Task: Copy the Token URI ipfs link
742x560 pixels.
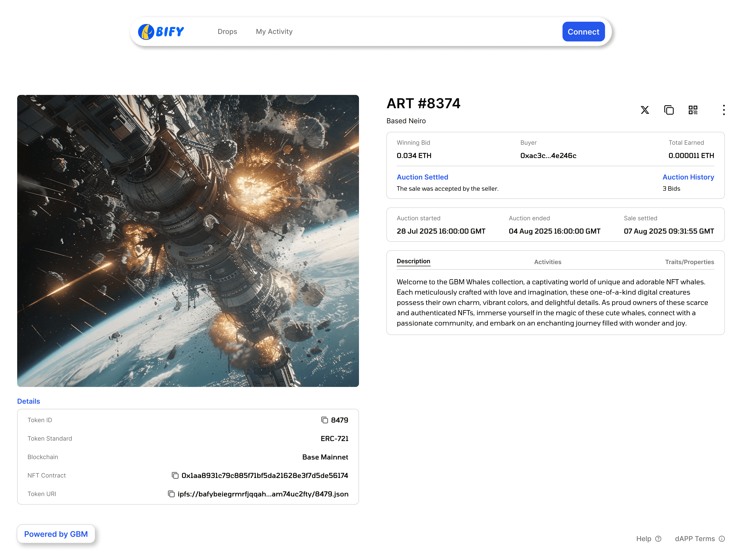Action: pyautogui.click(x=171, y=494)
